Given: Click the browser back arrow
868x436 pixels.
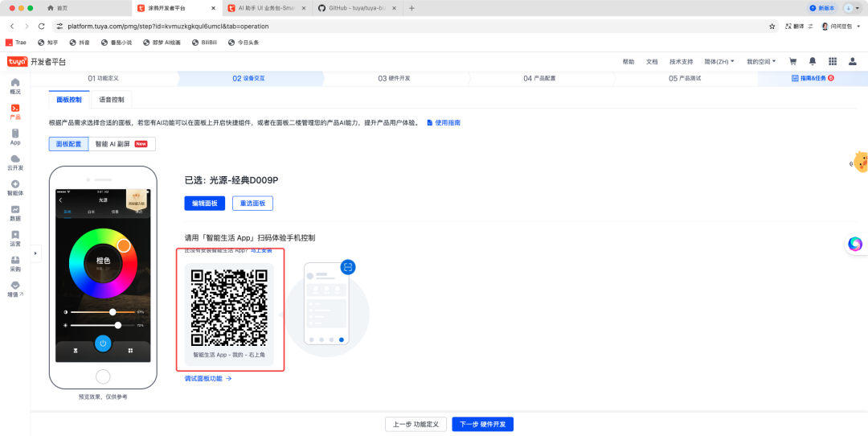Looking at the screenshot, I should (x=12, y=26).
